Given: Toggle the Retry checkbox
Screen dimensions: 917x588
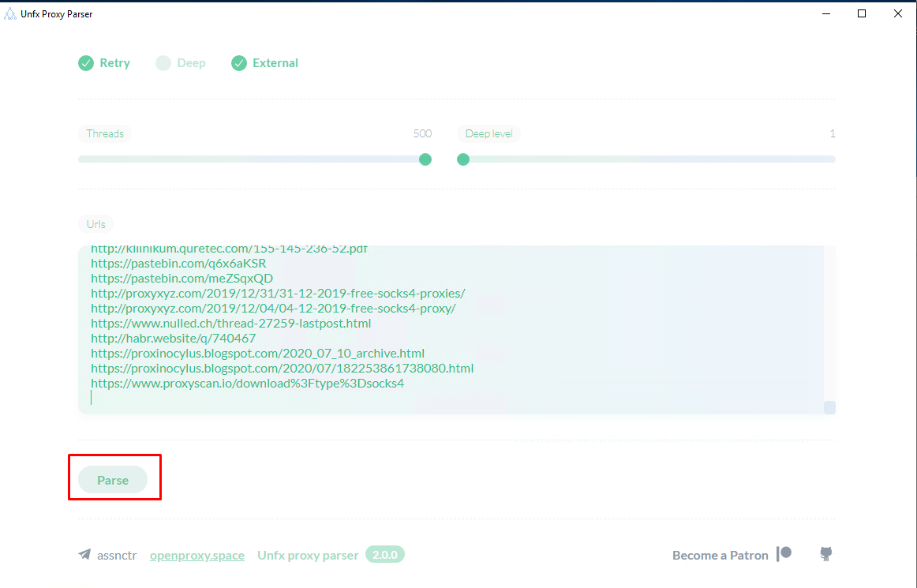Looking at the screenshot, I should tap(86, 63).
